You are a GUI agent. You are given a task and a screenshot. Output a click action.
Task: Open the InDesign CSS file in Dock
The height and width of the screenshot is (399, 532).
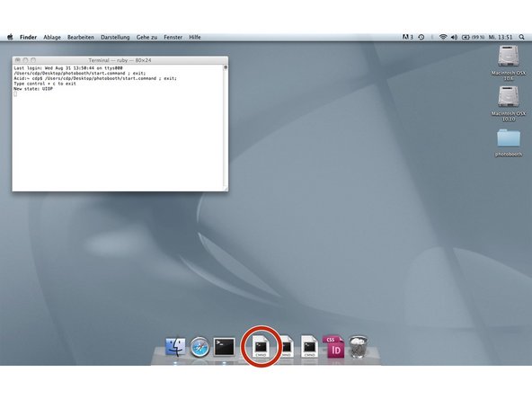coord(333,347)
